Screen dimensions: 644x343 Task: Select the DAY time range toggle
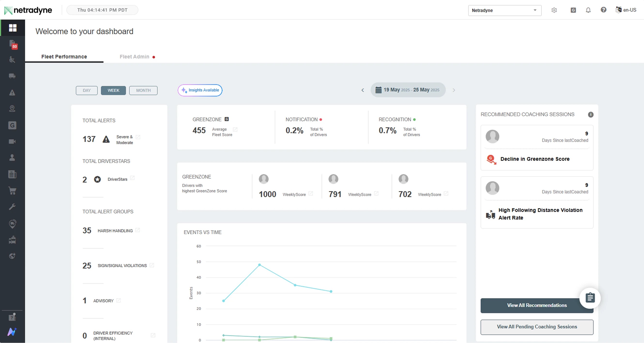tap(86, 90)
